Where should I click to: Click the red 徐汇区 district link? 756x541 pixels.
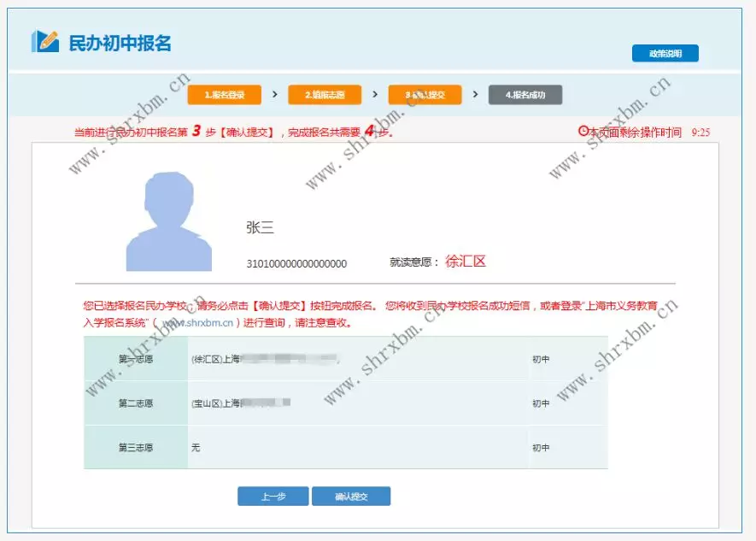coord(466,262)
